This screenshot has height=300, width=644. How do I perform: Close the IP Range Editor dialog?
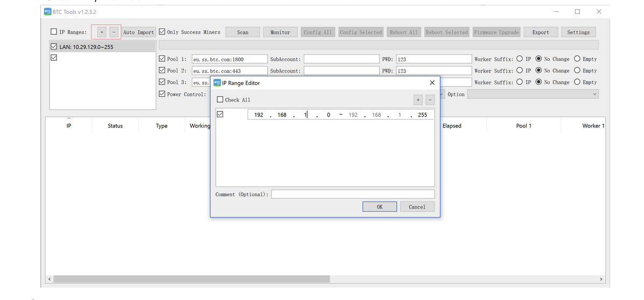(x=432, y=83)
